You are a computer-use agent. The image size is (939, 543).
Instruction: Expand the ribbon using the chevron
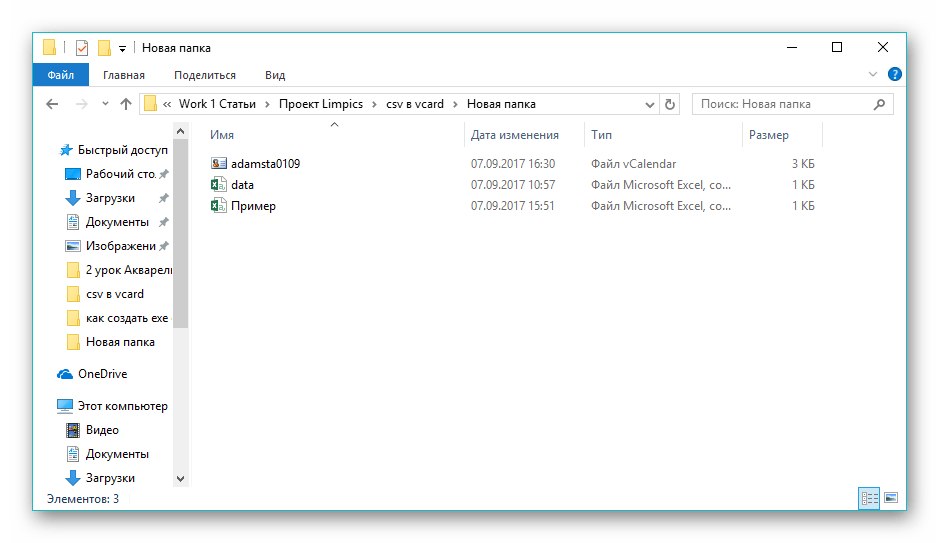click(873, 74)
